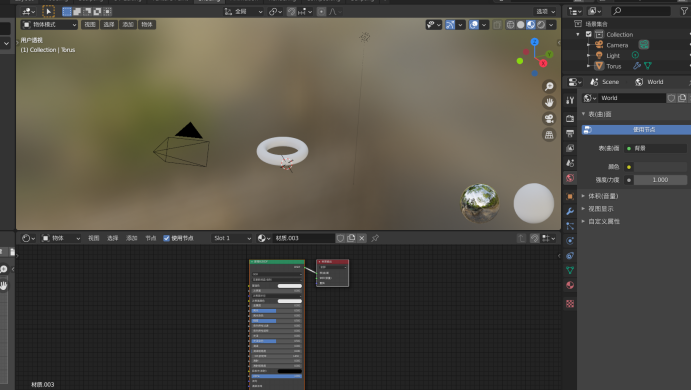Open 选项 options dropdown
Screen dimensions: 691x390
pos(546,11)
